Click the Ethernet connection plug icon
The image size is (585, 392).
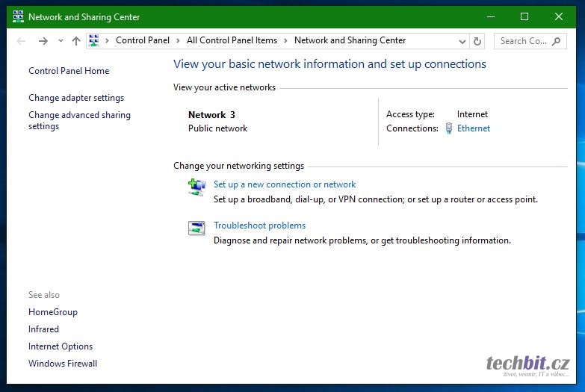[449, 128]
